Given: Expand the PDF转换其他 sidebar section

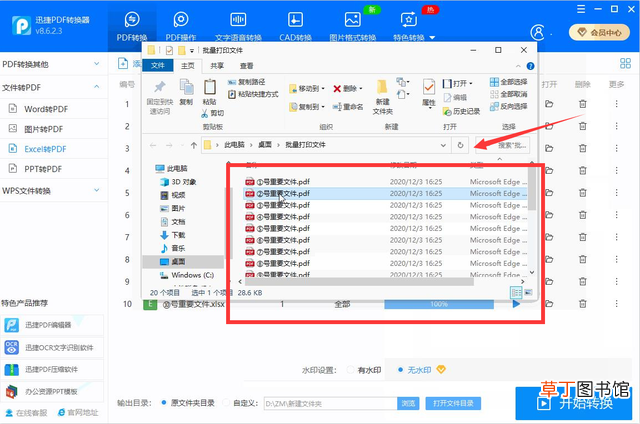Looking at the screenshot, I should pos(97,64).
